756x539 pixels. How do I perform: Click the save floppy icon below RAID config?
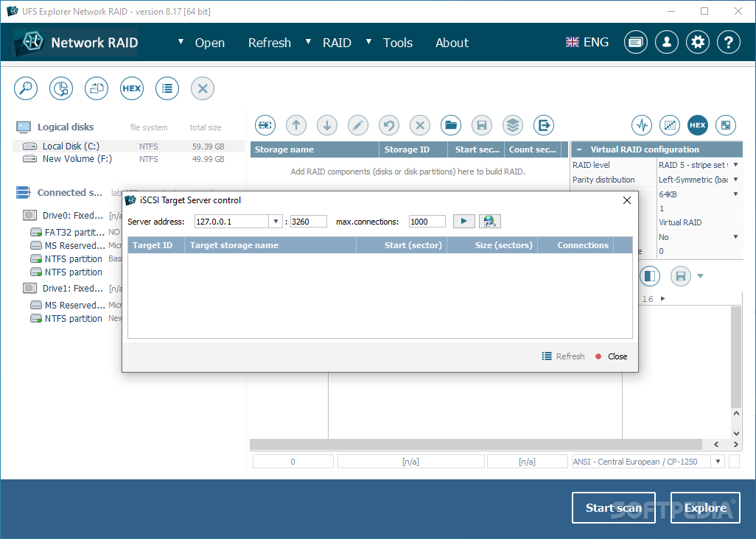(681, 276)
